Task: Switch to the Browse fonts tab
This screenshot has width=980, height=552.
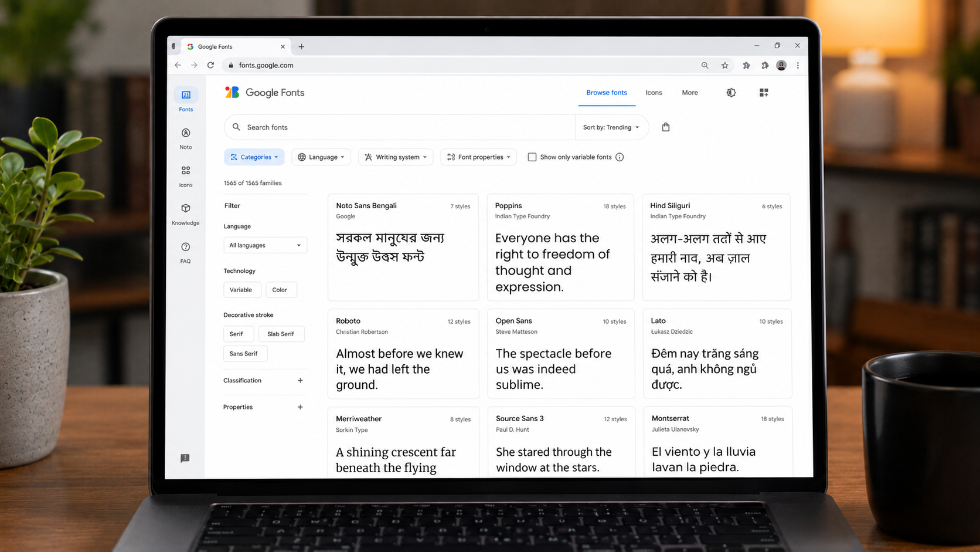Action: coord(607,93)
